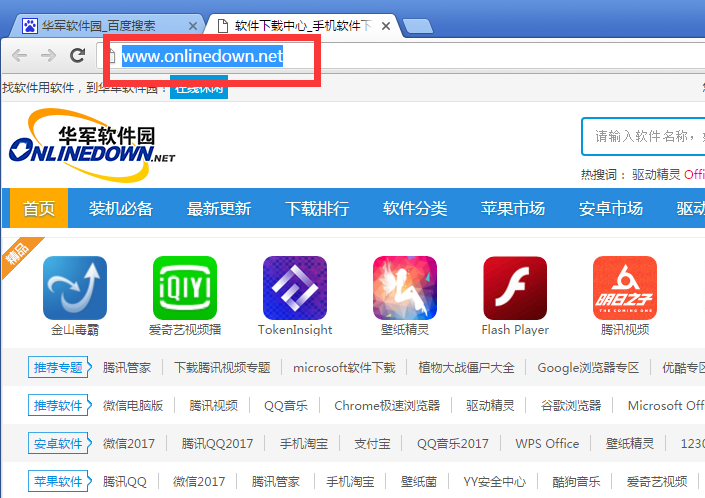Open the 爱奇艺视频 link in 苹果软件 row
The image size is (705, 498).
coord(657,482)
